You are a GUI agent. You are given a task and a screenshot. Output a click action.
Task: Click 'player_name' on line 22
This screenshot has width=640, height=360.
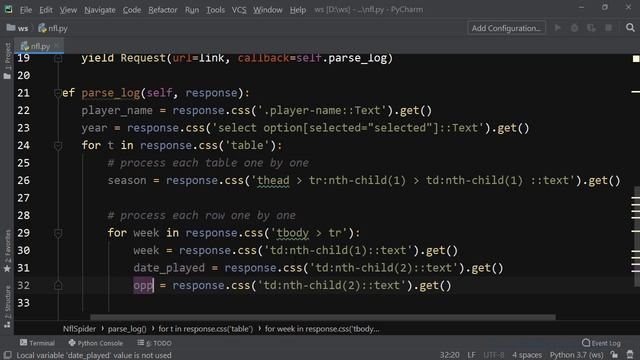[x=117, y=111]
